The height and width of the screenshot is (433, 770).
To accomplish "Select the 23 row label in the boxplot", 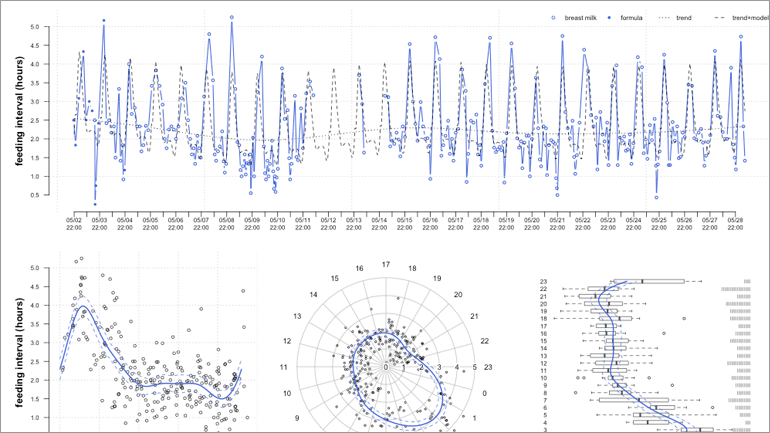I will (543, 281).
